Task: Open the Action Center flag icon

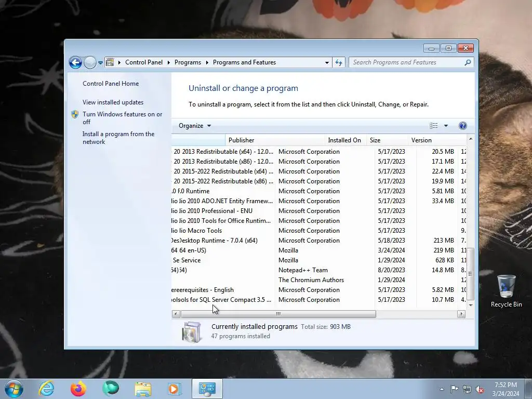Action: 454,389
